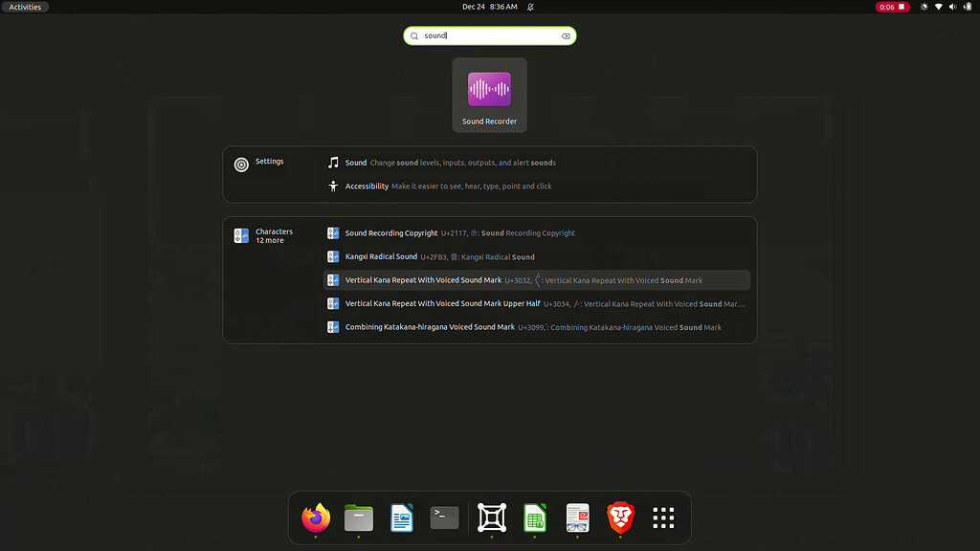Open the Show Applications grid
The image size is (980, 551).
tap(662, 518)
